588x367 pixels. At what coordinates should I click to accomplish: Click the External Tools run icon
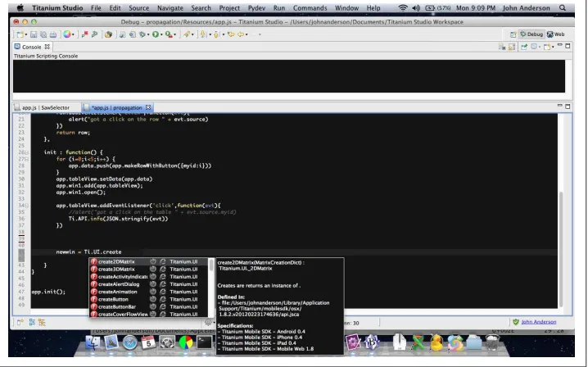(169, 34)
